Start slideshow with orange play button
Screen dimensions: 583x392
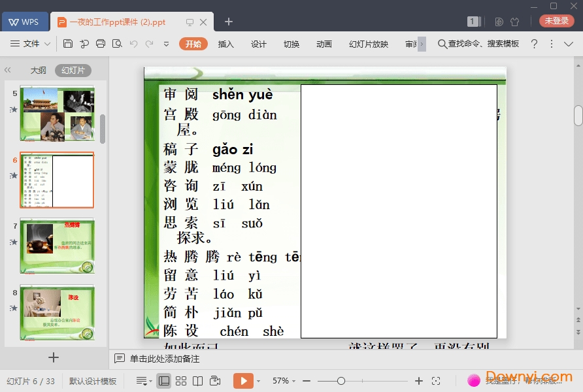click(242, 381)
